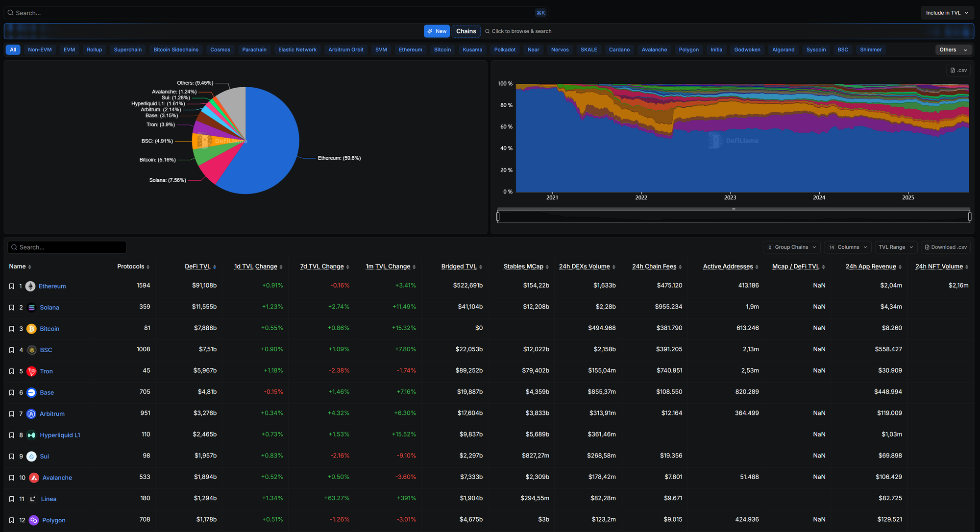980x532 pixels.
Task: Open the Linea chain link
Action: [x=49, y=499]
